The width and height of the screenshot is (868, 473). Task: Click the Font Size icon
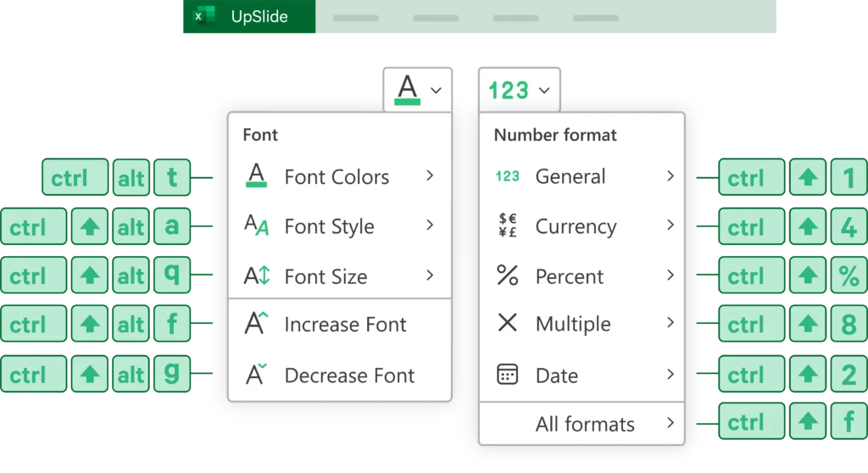(x=256, y=275)
